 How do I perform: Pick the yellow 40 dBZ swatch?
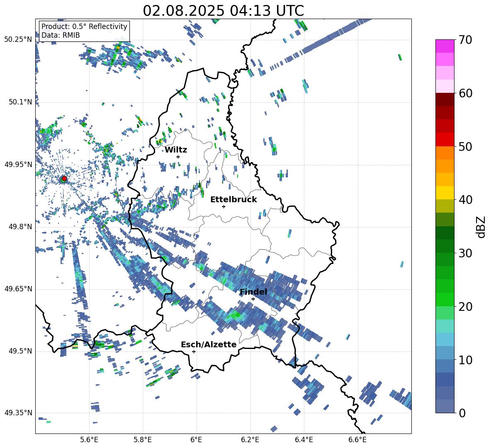[445, 193]
